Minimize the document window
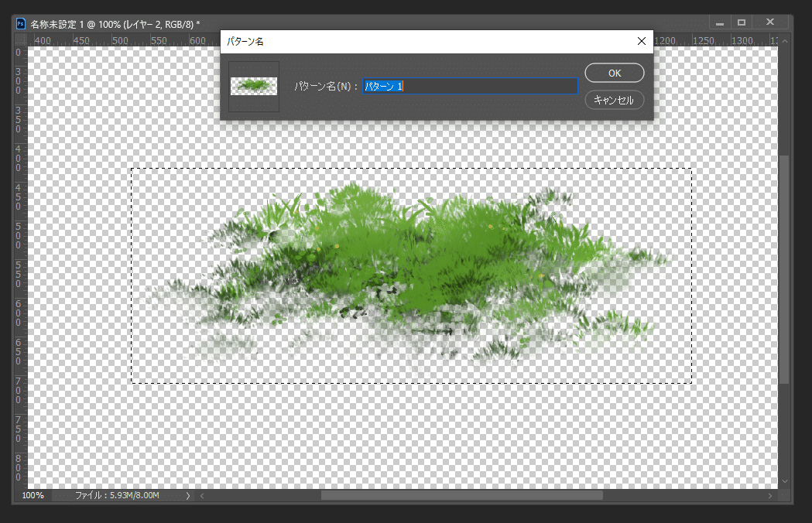This screenshot has height=523, width=812. (720, 22)
